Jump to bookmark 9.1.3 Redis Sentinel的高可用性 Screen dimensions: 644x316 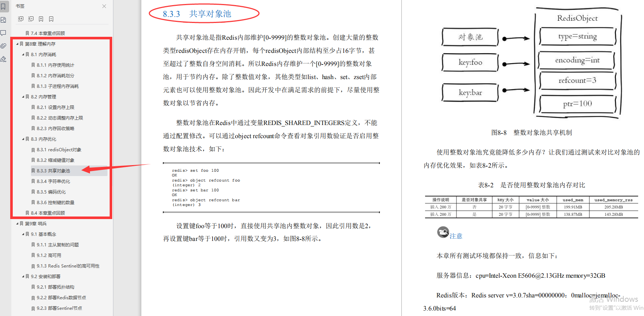[68, 266]
